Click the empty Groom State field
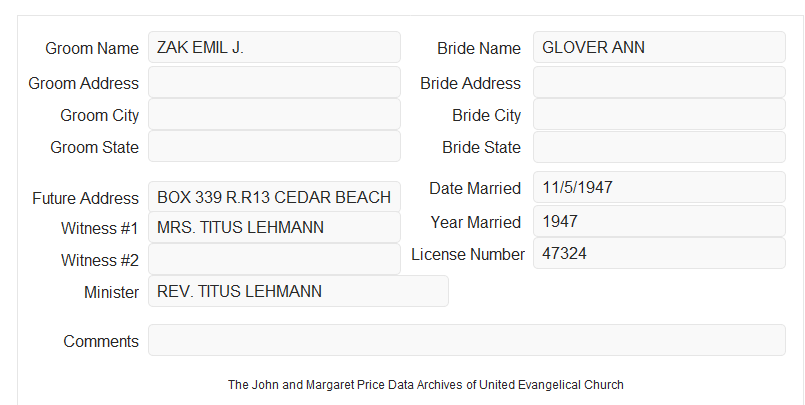Screen dimensions: 805x405 [x=274, y=146]
